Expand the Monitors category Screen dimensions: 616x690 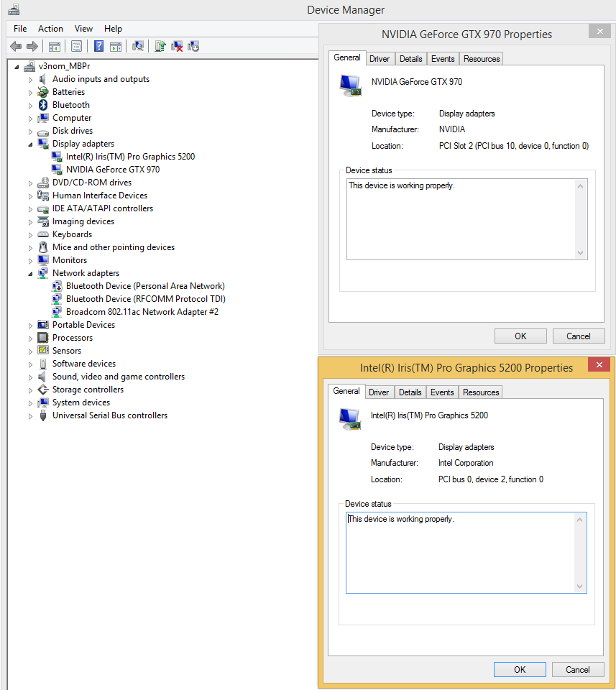click(x=30, y=260)
